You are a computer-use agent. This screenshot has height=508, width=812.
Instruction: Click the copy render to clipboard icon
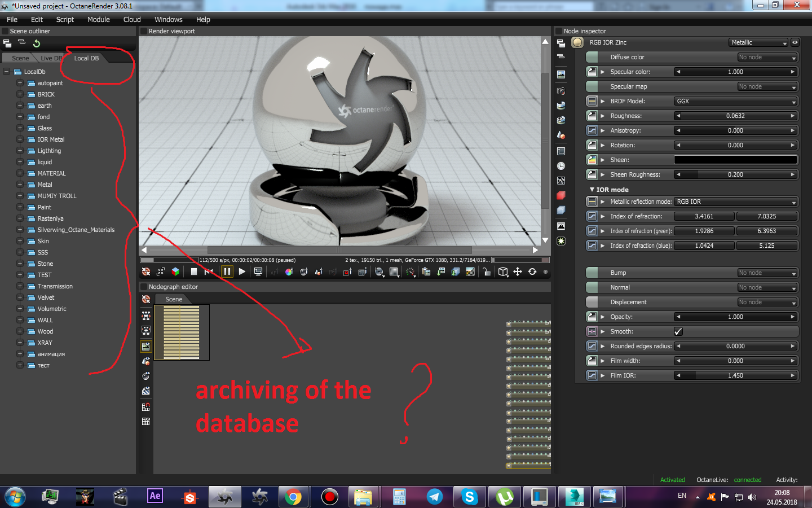(x=426, y=271)
